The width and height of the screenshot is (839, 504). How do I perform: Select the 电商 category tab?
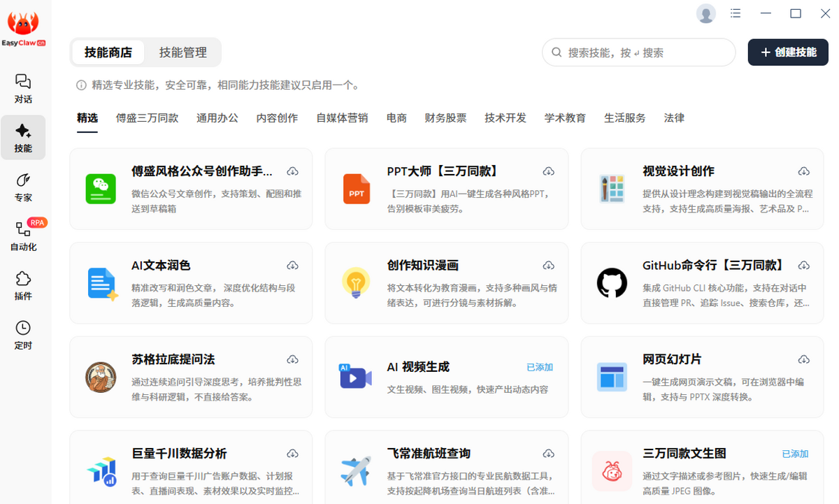(x=396, y=118)
